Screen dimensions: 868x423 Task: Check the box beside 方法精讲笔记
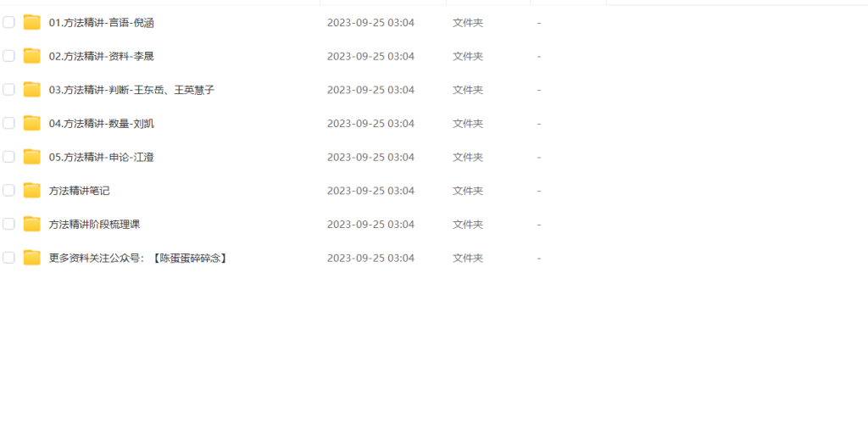(8, 191)
